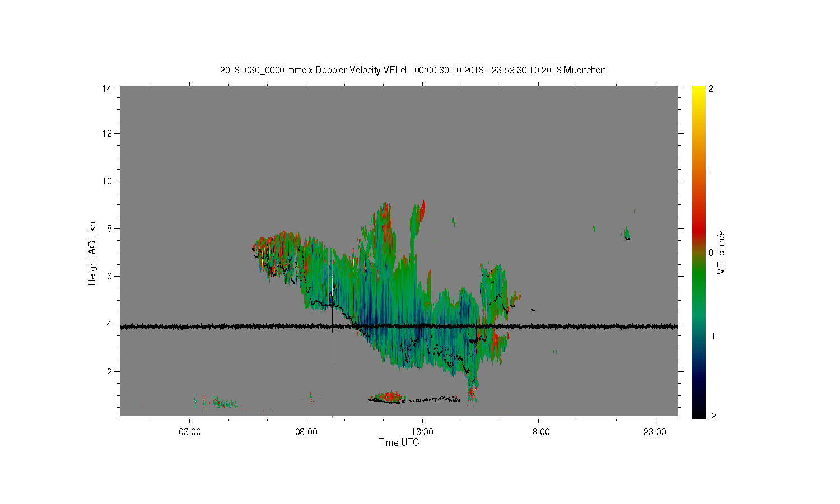Click the 18:00 time tick label
This screenshot has height=504, width=840.
coord(539,432)
